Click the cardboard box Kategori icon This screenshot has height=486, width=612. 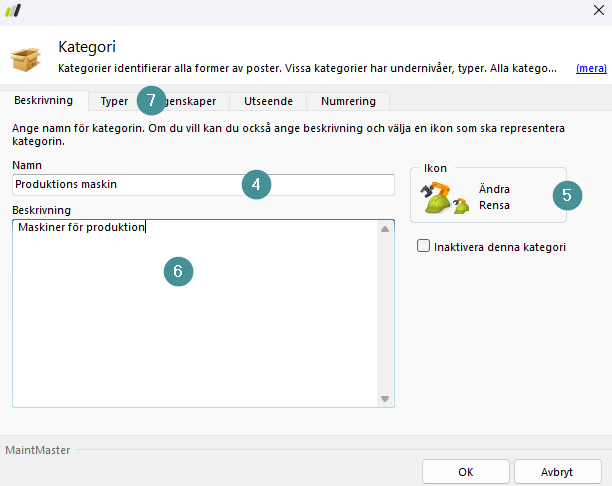[25, 59]
